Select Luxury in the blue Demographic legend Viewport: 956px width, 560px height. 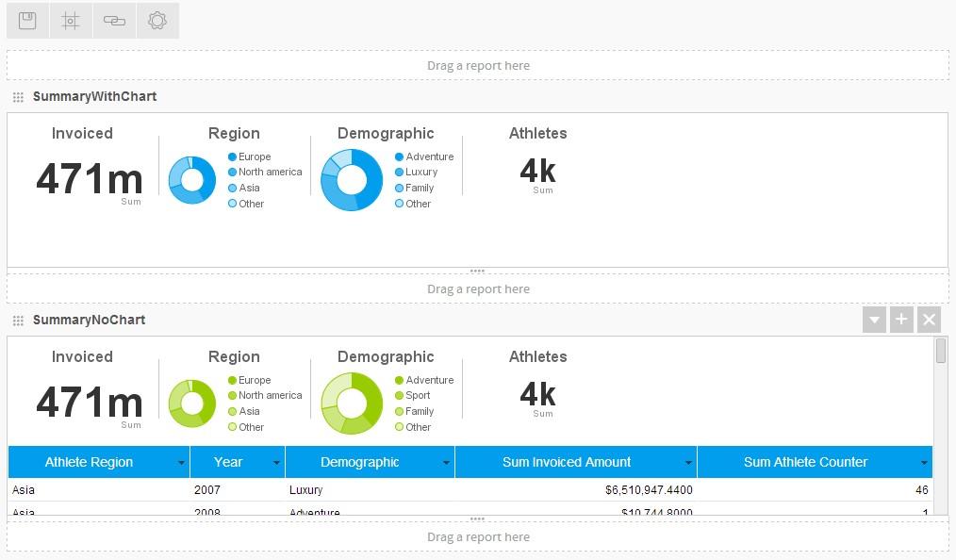click(417, 172)
